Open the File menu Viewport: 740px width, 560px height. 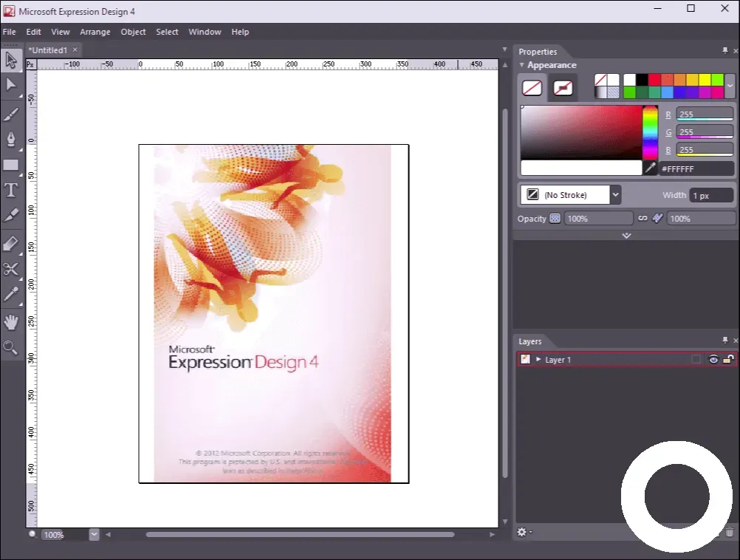[x=9, y=32]
